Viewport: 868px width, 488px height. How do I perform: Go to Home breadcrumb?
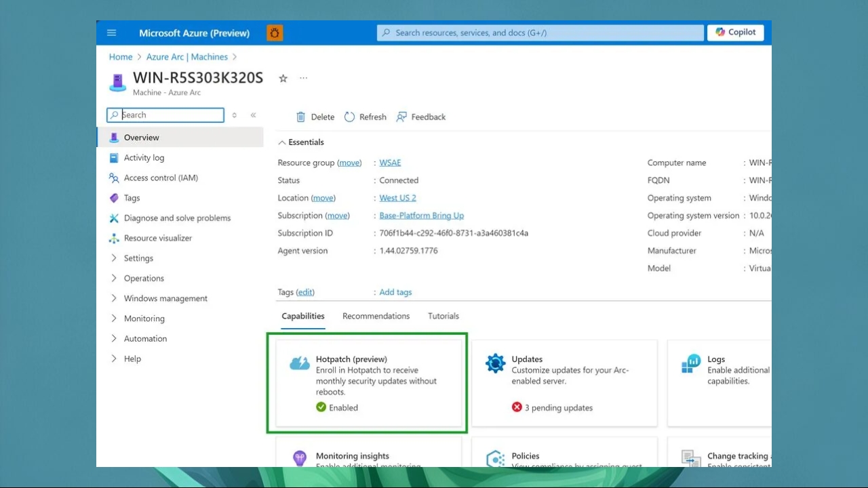tap(121, 57)
